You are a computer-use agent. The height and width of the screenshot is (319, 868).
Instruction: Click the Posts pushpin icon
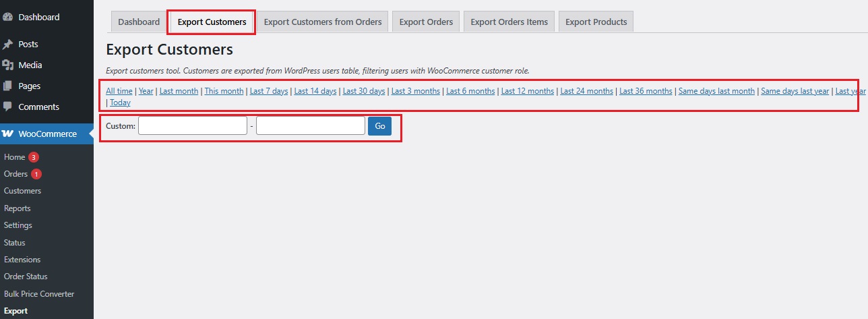pos(8,44)
